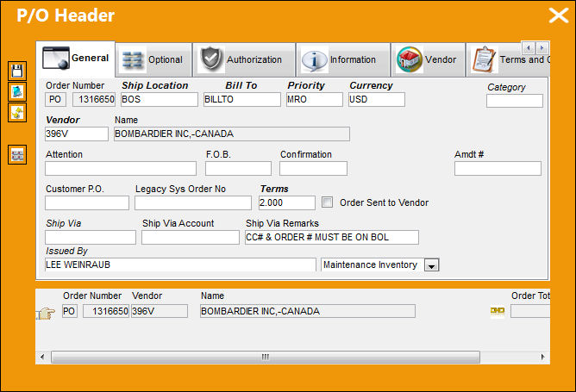Click the PO prefix box in bottom row
The width and height of the screenshot is (576, 392).
tap(70, 311)
